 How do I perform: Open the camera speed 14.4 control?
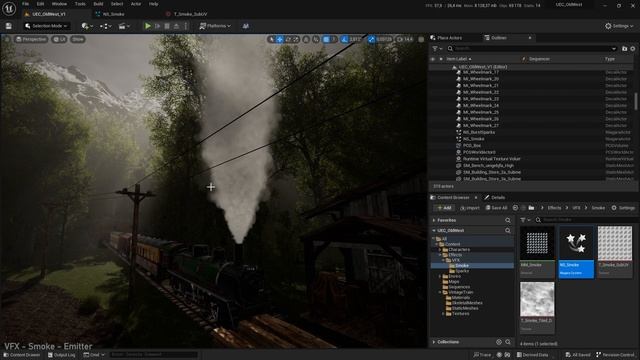pos(405,39)
